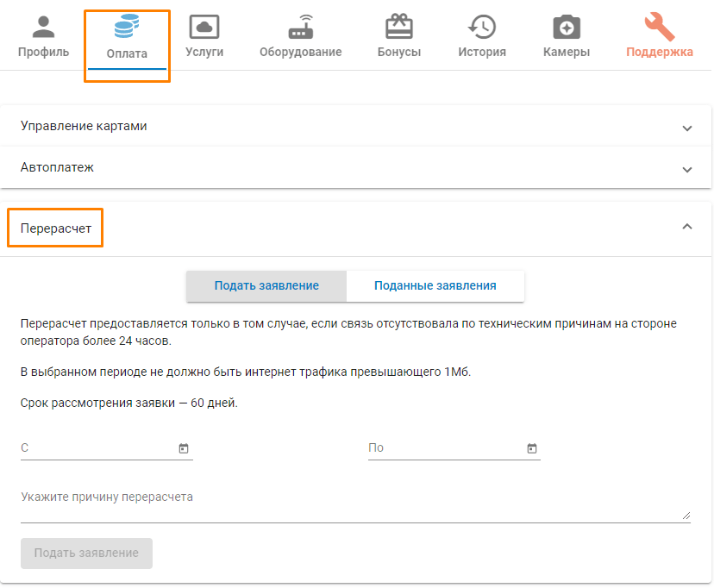Viewport: 714px width, 588px height.
Task: Open the Бонусы tab label
Action: (x=399, y=52)
